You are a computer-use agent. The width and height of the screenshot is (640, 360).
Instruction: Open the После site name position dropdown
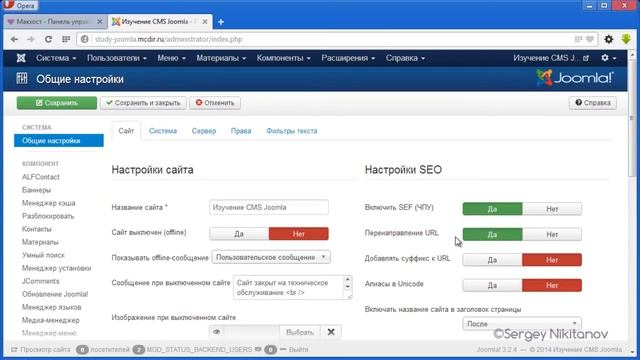point(522,324)
